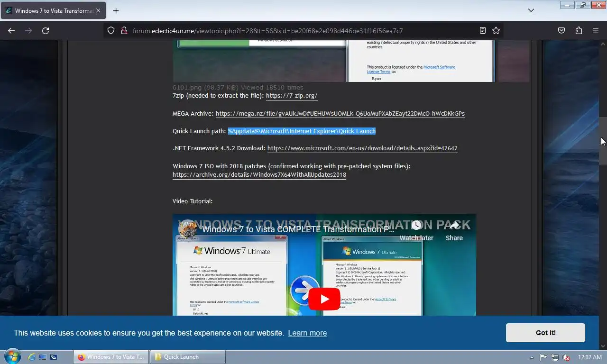The width and height of the screenshot is (607, 364).
Task: Open the MEGA Archive download link
Action: click(340, 114)
